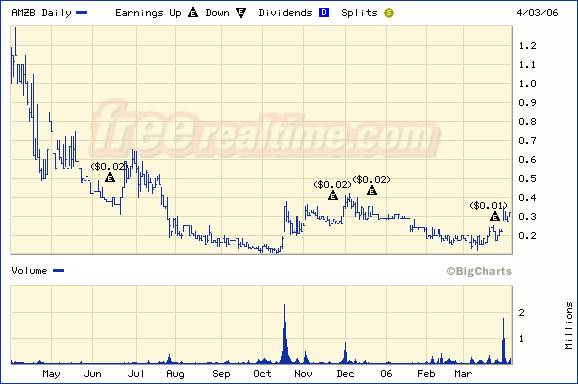This screenshot has width=578, height=384.
Task: Click the Volume blue legend swatch
Action: tap(59, 270)
